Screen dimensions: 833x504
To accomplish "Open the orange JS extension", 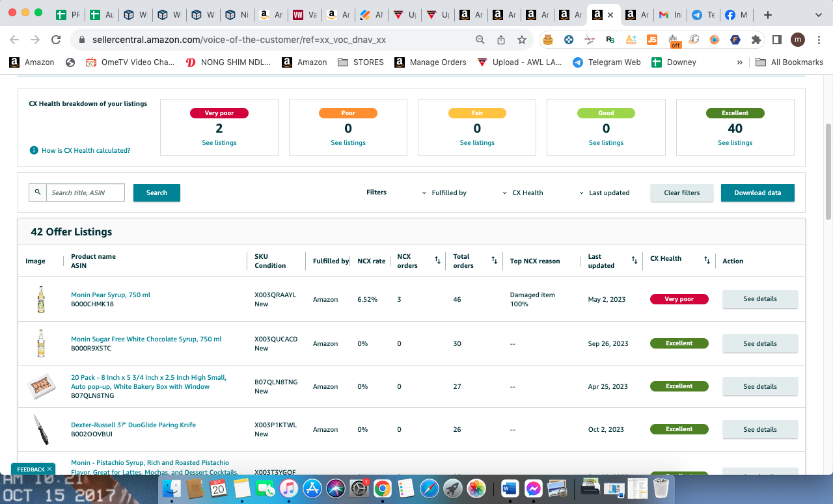I will click(x=652, y=40).
